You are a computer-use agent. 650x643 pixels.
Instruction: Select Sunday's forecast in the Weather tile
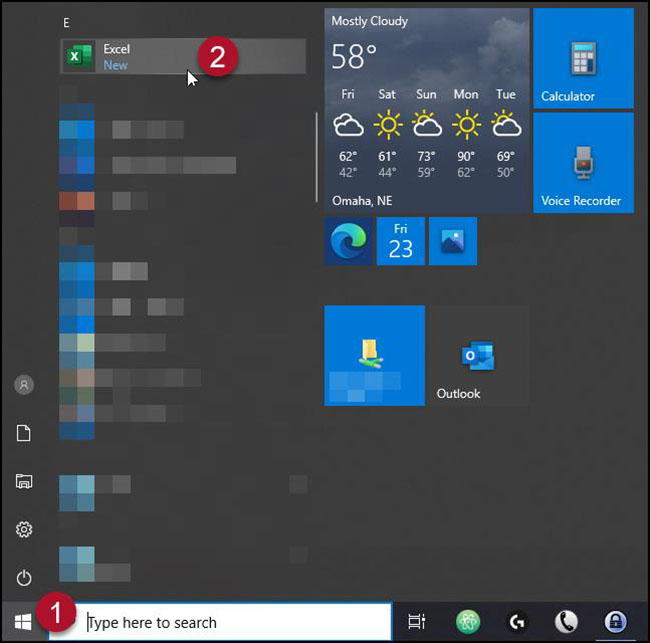coord(426,133)
